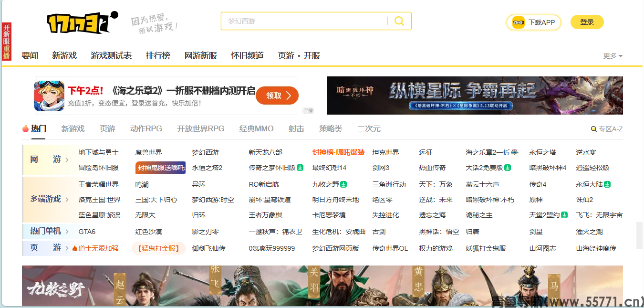This screenshot has width=644, height=308.
Task: Click the page scrollbar thumb on right
Action: [640, 235]
